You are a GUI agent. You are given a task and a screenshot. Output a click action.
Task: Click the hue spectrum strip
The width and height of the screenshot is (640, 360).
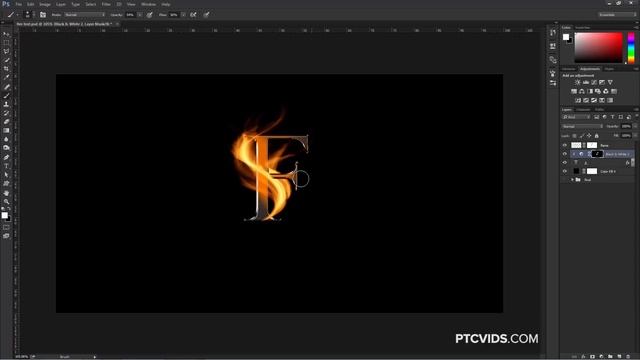(631, 48)
